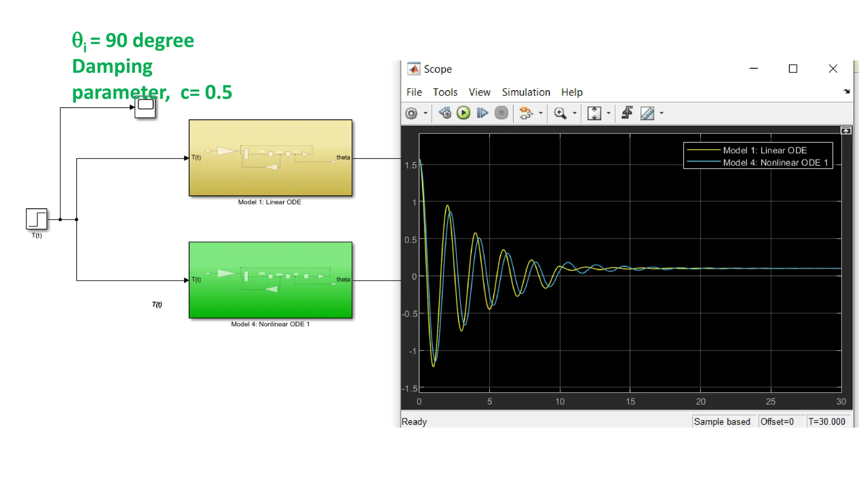Select the Zoom magnifier tool

(560, 113)
